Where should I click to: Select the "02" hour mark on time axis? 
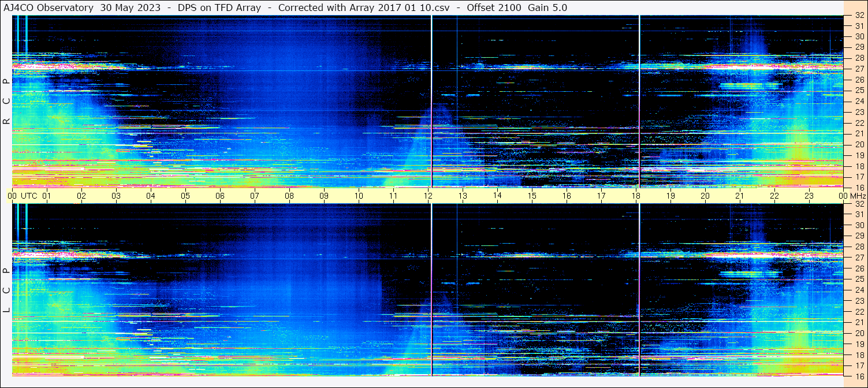(81, 196)
